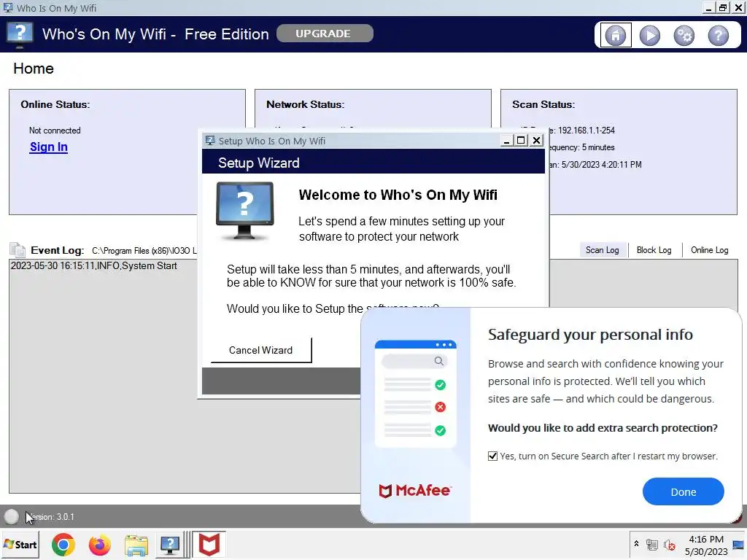The width and height of the screenshot is (747, 560).
Task: Click the UPGRADE button
Action: point(325,34)
